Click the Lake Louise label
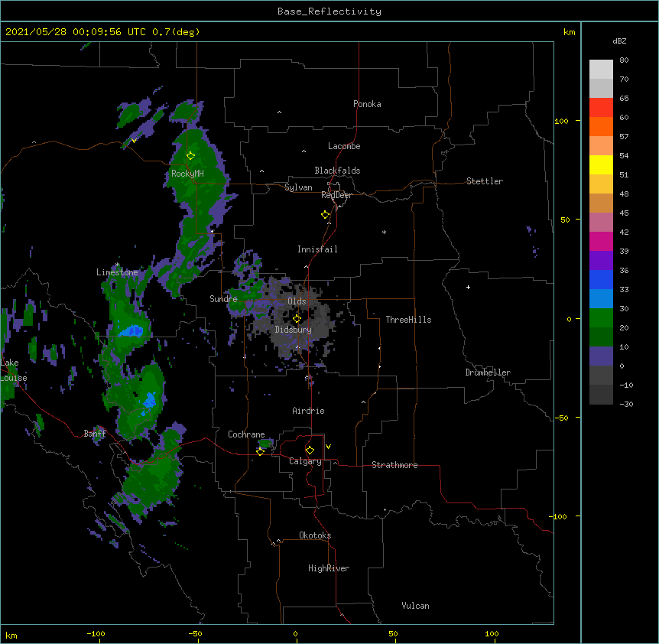The height and width of the screenshot is (644, 659). pyautogui.click(x=14, y=370)
